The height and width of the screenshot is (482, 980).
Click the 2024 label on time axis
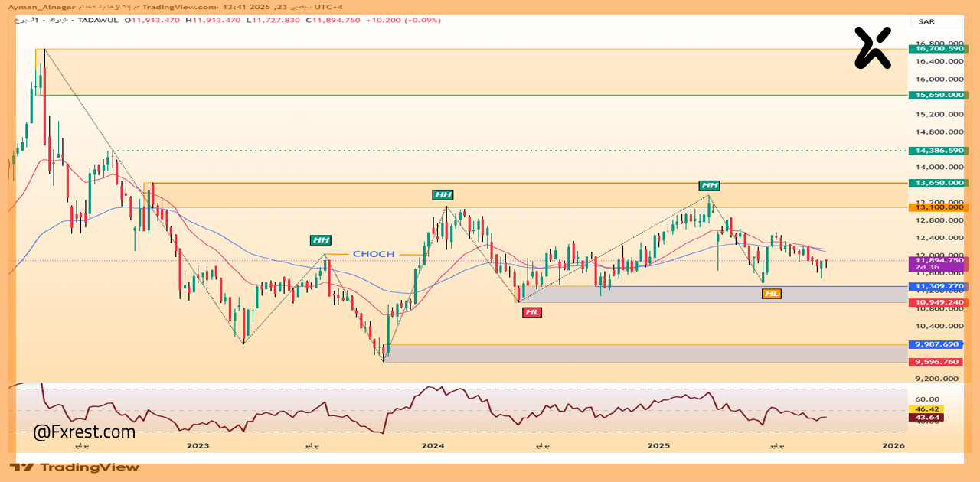(x=433, y=445)
